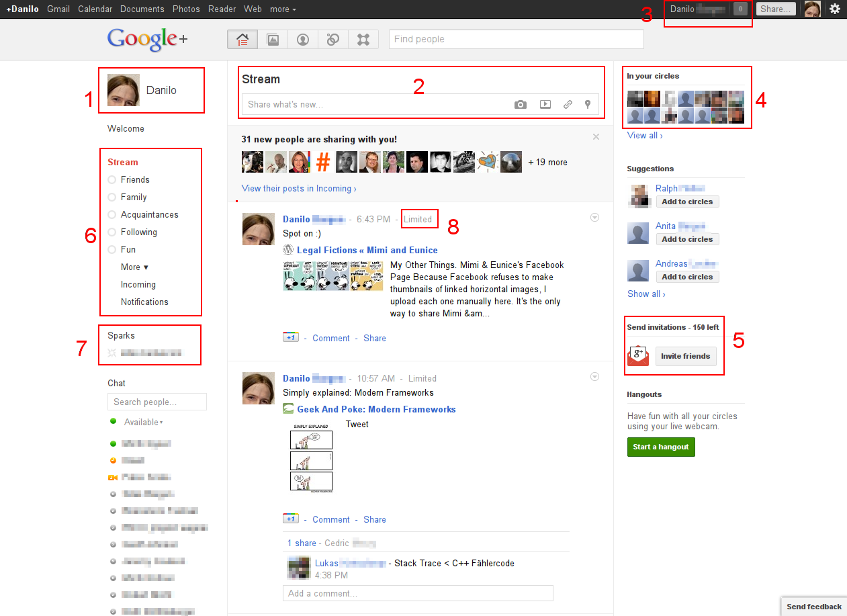847x616 pixels.
Task: Click +1 on the Modern Frameworks post
Action: coord(291,519)
